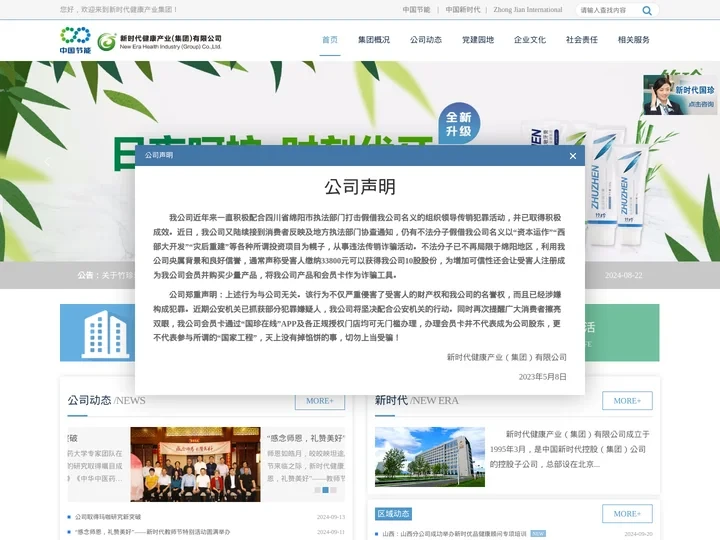Click the 全新升级 banner badge
This screenshot has width=720, height=540.
point(459,124)
